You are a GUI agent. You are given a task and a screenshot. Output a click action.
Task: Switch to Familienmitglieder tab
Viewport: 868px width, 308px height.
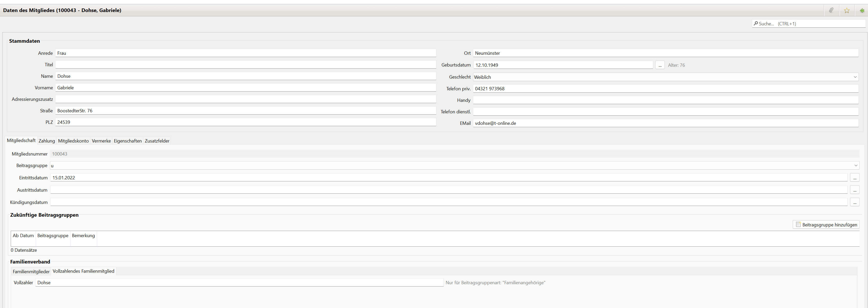[x=31, y=272]
